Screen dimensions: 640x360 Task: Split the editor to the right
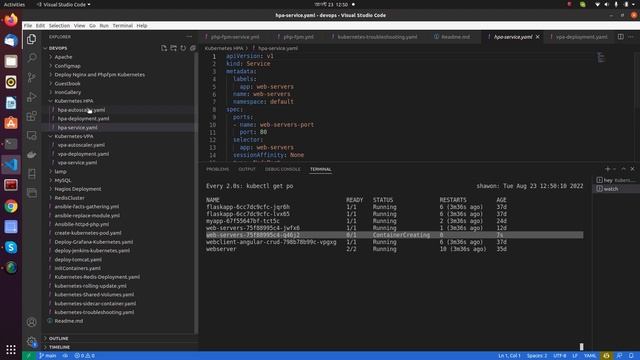pyautogui.click(x=620, y=37)
